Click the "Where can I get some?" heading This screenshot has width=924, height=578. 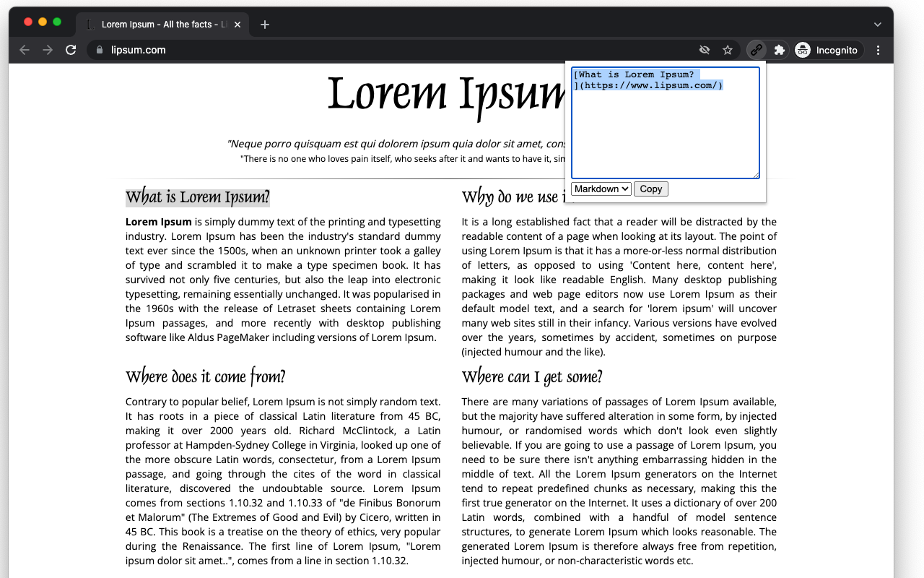coord(531,376)
